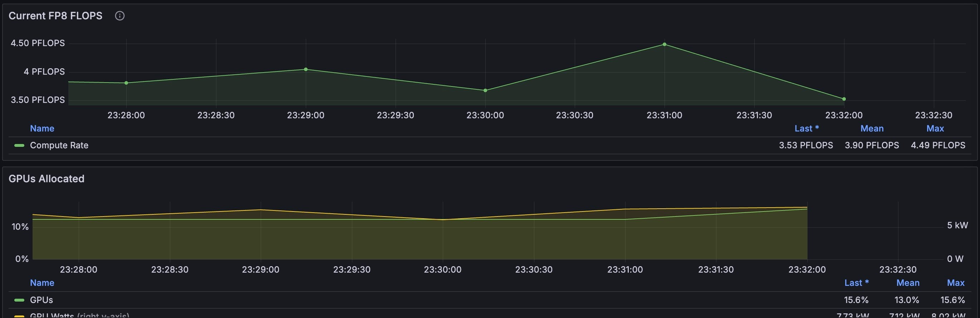Toggle Compute Rate series in the legend
The image size is (980, 318).
(59, 145)
